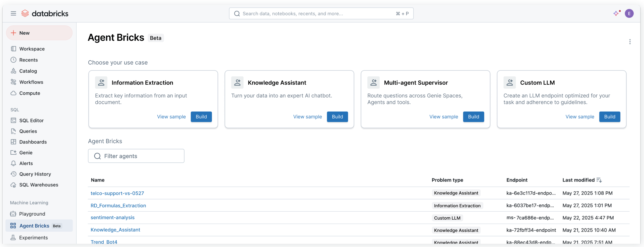Click the Agent Bricks grid icon
This screenshot has width=644, height=247.
(13, 226)
